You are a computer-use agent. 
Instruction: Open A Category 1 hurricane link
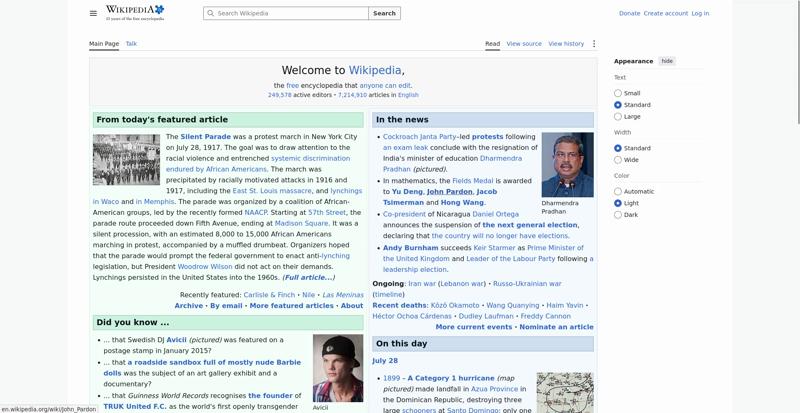451,379
